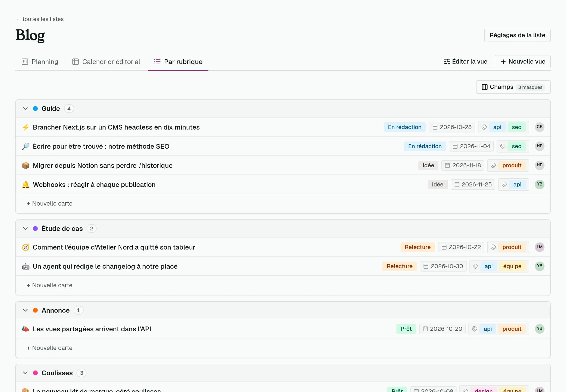Click the sliders icon in Éditer la vue
566x392 pixels.
click(x=447, y=62)
